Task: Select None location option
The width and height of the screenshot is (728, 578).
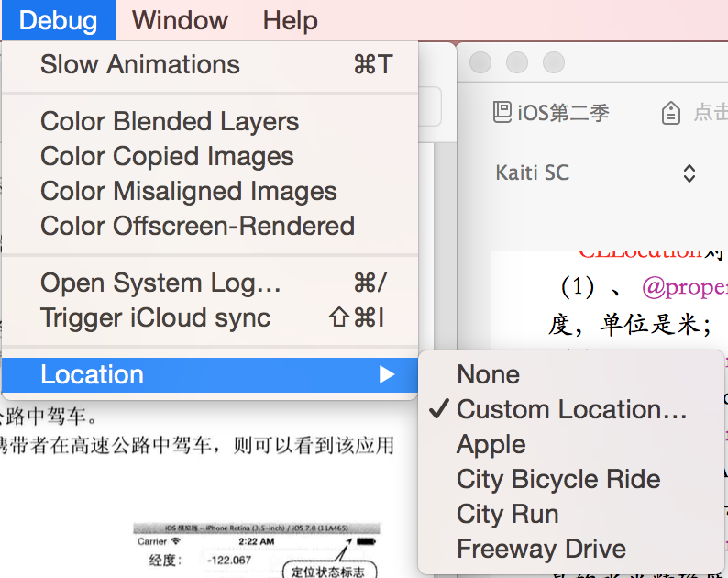Action: coord(488,374)
